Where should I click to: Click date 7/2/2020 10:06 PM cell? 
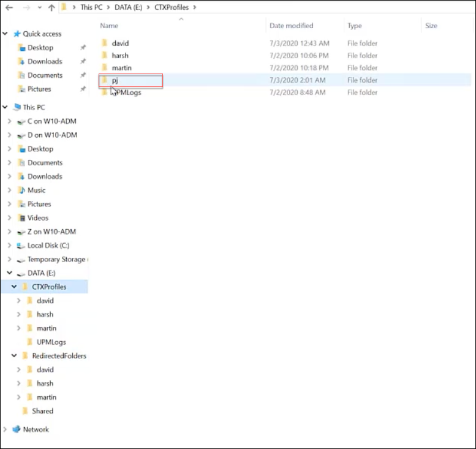click(299, 56)
